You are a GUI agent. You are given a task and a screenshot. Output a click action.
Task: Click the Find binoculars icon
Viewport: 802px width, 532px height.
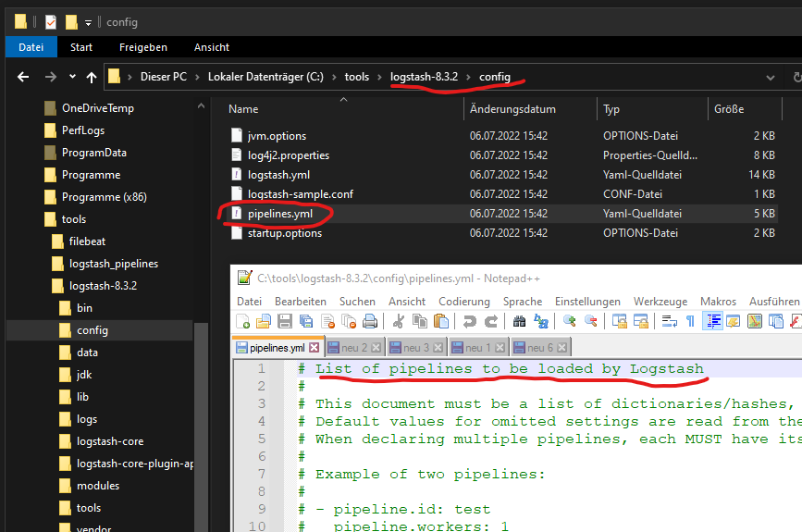tap(520, 322)
